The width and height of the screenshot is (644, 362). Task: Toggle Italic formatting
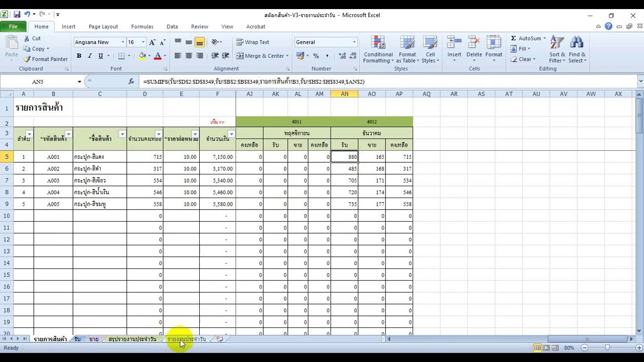[x=90, y=56]
